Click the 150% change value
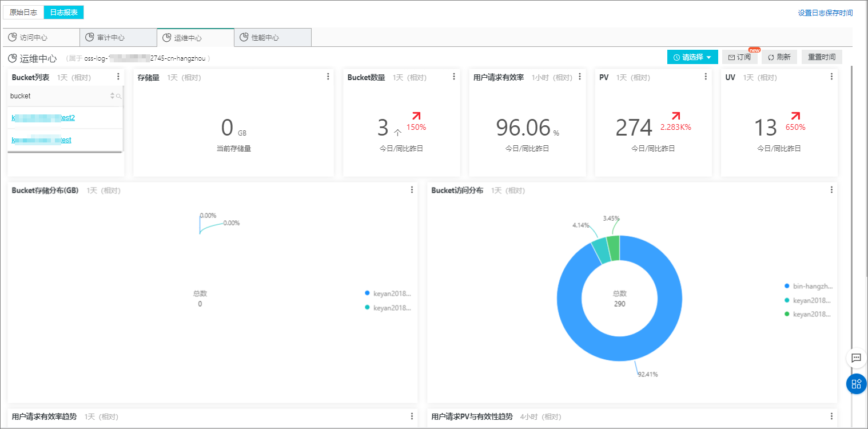This screenshot has width=868, height=429. [x=416, y=128]
